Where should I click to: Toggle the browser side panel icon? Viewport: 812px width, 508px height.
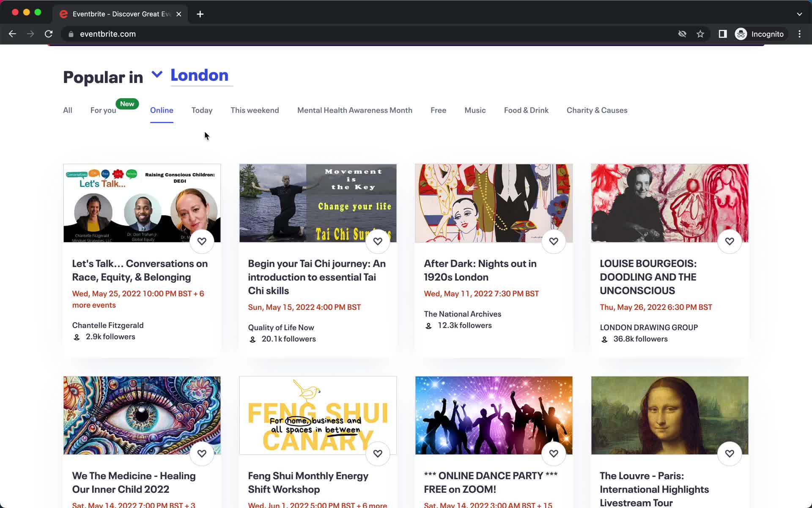point(723,34)
